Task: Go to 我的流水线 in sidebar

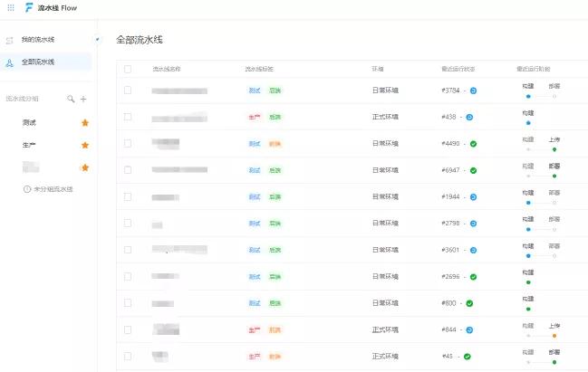Action: 38,39
